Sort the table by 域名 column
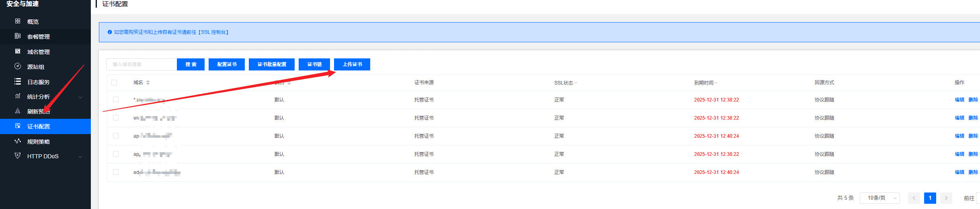Viewport: 980px width, 209px height. click(148, 83)
